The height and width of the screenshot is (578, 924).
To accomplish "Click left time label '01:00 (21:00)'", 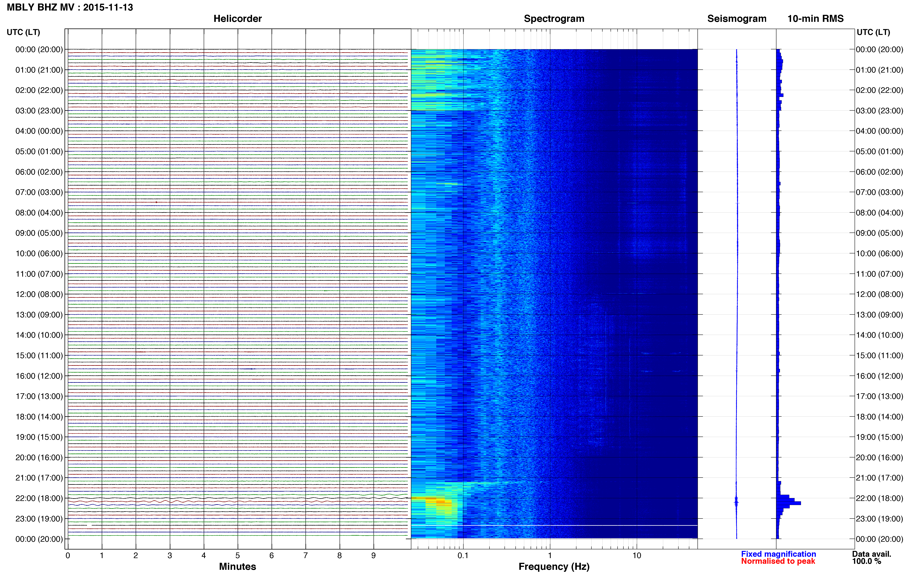I will click(39, 70).
